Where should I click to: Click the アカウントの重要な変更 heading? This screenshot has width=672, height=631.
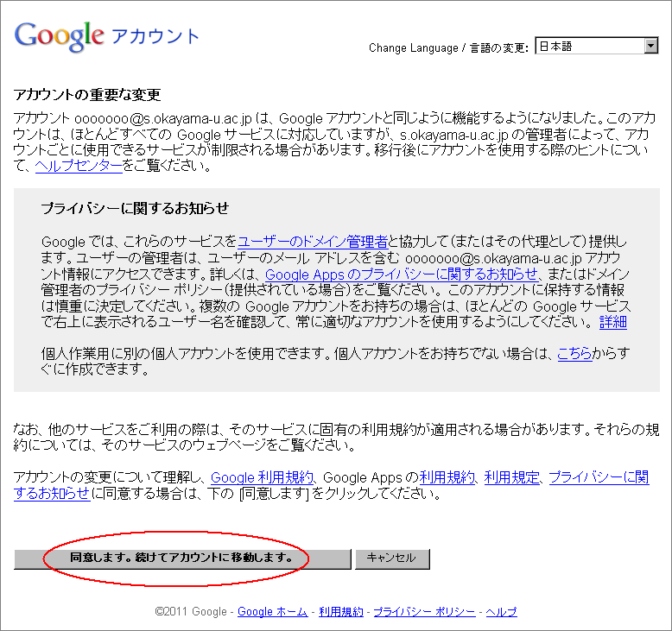point(87,95)
